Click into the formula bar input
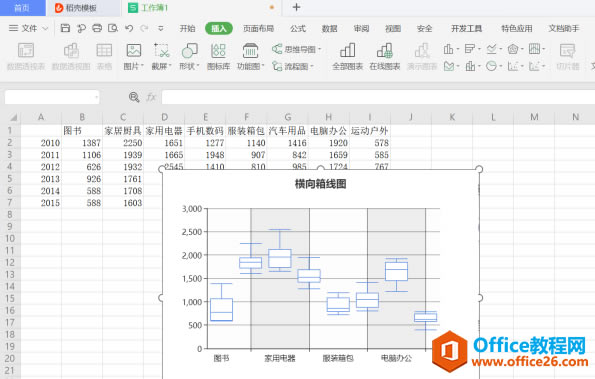The image size is (595, 379). tap(378, 97)
